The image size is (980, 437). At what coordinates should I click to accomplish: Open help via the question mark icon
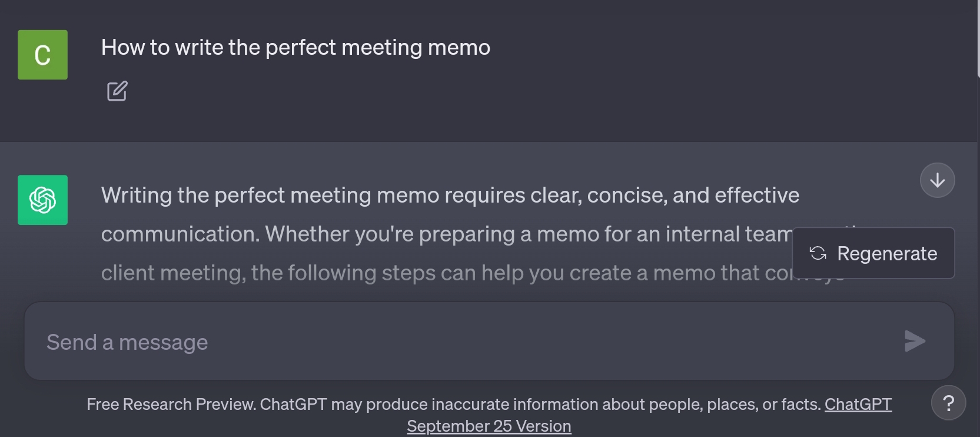click(x=948, y=402)
